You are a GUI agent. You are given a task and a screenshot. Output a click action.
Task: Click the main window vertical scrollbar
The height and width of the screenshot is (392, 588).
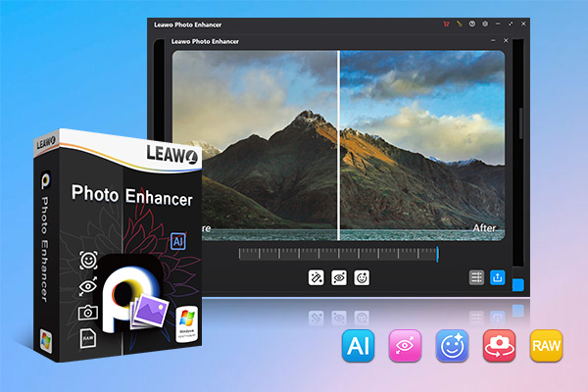click(521, 123)
